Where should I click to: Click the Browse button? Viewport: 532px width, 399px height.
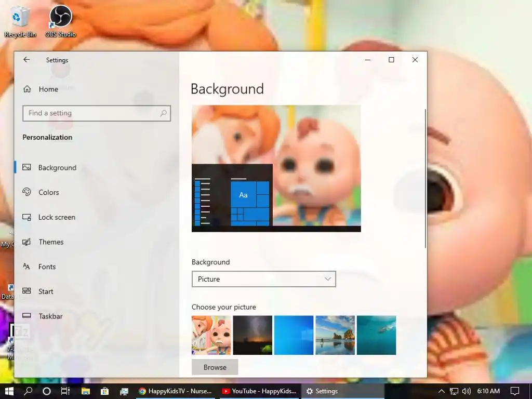tap(215, 367)
